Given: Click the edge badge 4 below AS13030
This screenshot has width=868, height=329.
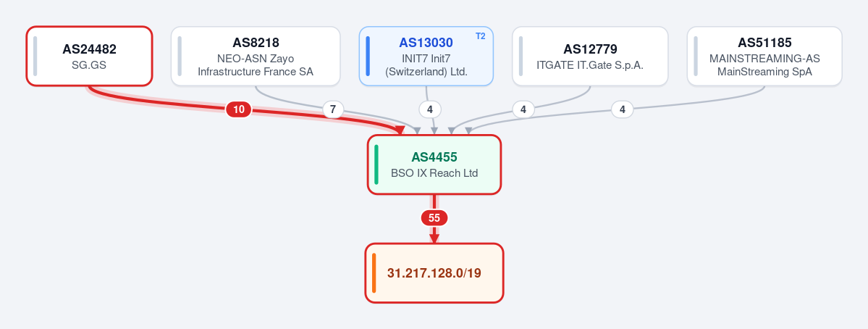Looking at the screenshot, I should click(430, 109).
